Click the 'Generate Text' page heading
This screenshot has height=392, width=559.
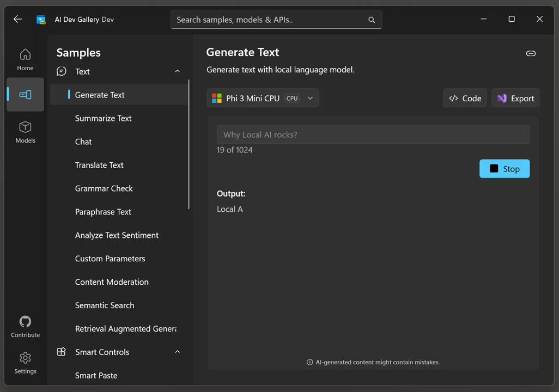(243, 52)
